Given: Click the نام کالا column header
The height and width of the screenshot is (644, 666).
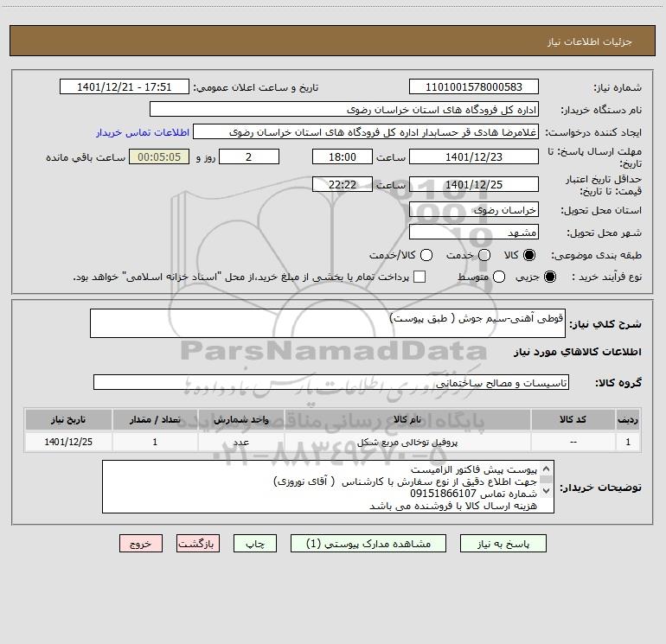Looking at the screenshot, I should [x=407, y=420].
